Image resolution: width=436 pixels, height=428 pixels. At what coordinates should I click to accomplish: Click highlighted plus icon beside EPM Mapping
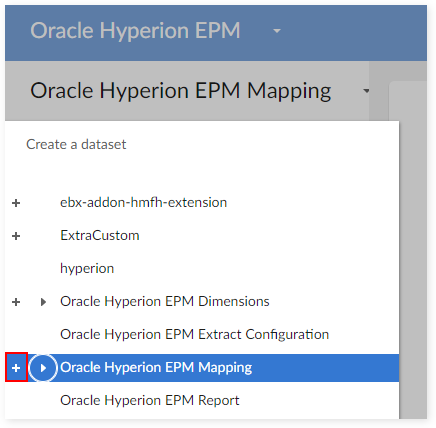[x=16, y=368]
